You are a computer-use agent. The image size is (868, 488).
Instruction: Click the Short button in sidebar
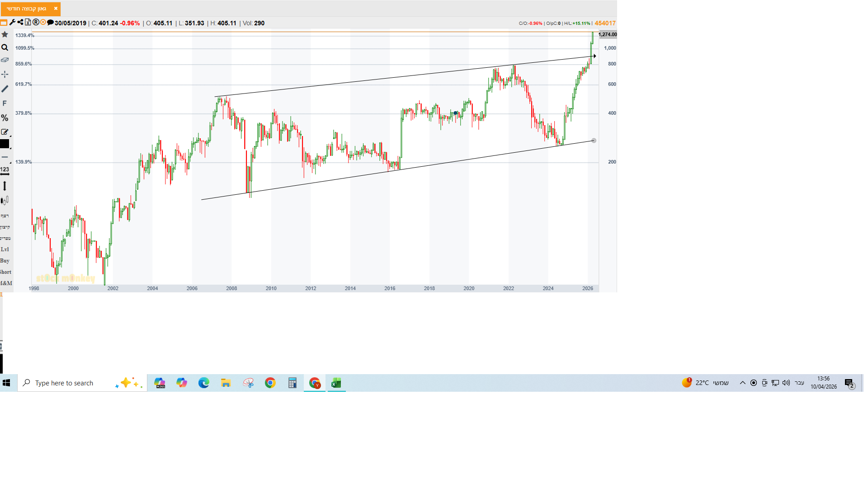pos(5,272)
